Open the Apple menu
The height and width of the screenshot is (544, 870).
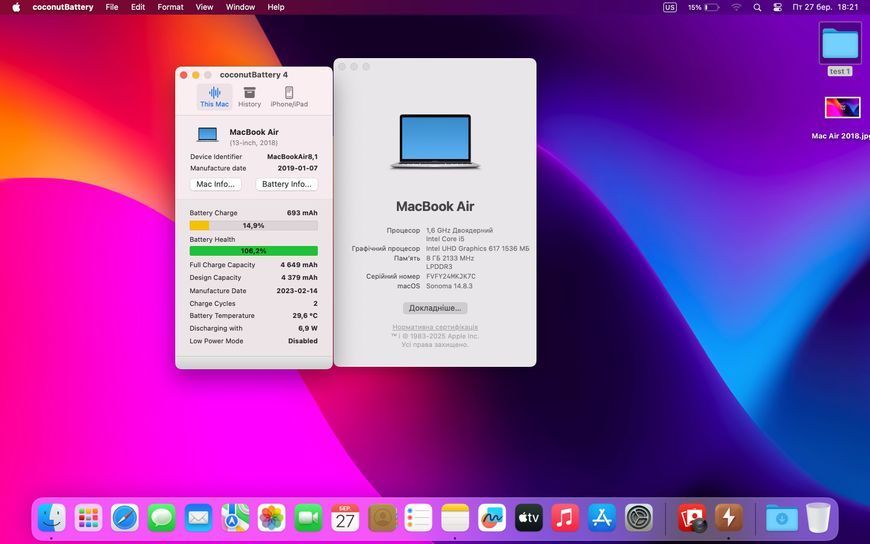click(16, 7)
